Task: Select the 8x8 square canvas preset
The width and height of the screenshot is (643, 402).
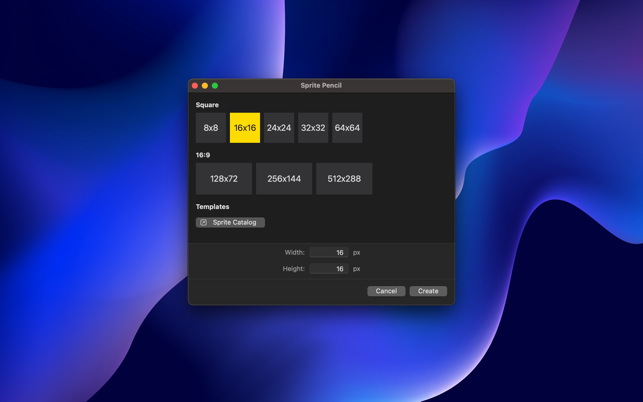Action: pyautogui.click(x=211, y=128)
